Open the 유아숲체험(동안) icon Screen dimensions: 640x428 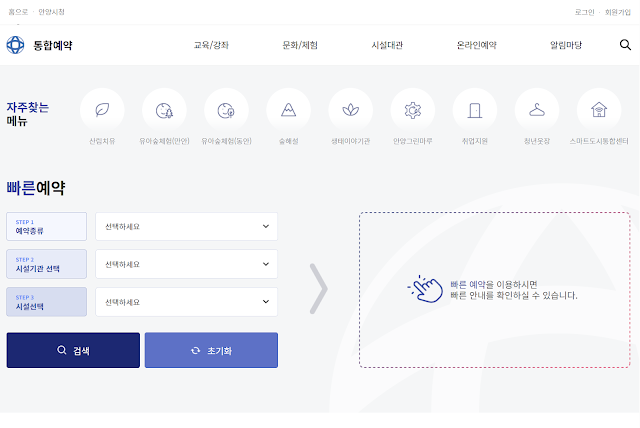[x=226, y=110]
